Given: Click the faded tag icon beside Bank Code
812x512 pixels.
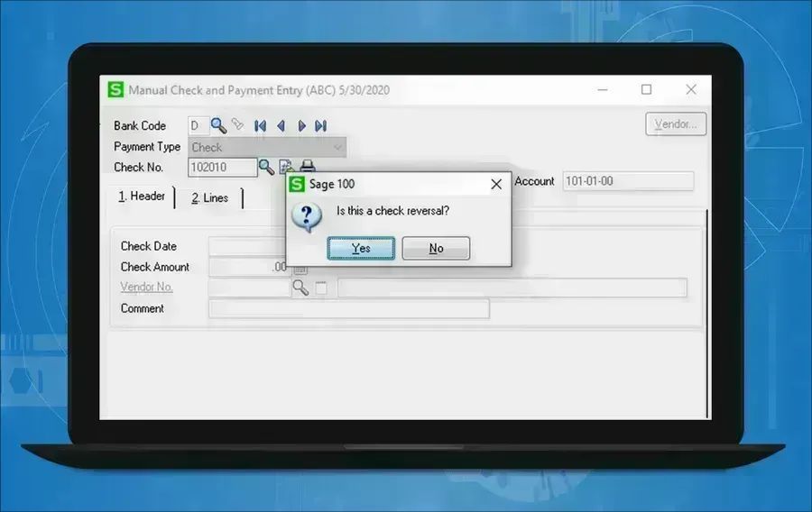Looking at the screenshot, I should (x=237, y=124).
